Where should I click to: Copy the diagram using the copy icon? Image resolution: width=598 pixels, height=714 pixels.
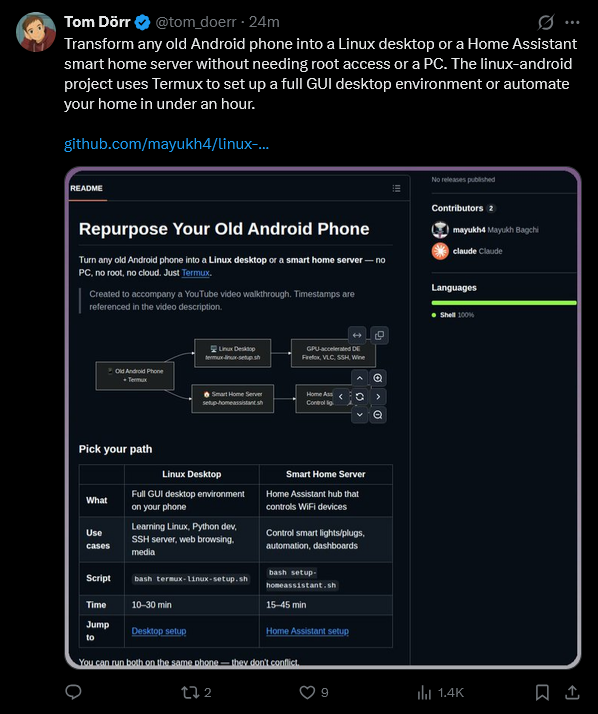coord(379,335)
